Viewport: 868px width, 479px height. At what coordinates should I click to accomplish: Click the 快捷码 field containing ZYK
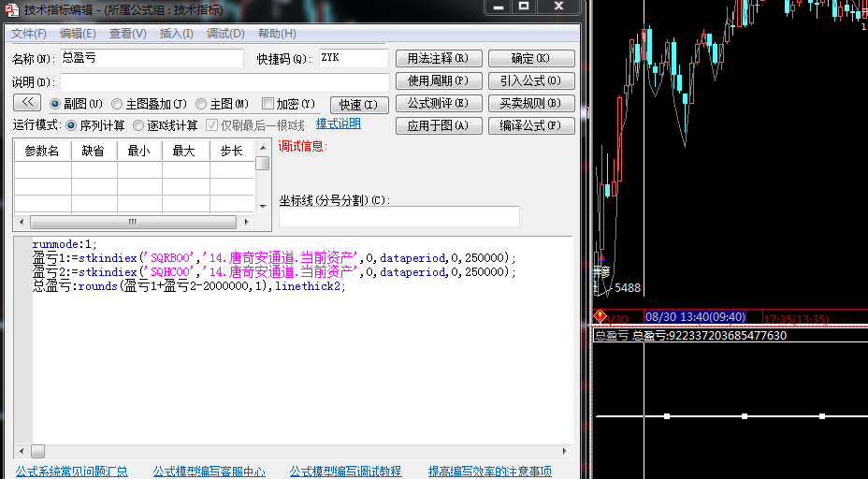tap(354, 58)
